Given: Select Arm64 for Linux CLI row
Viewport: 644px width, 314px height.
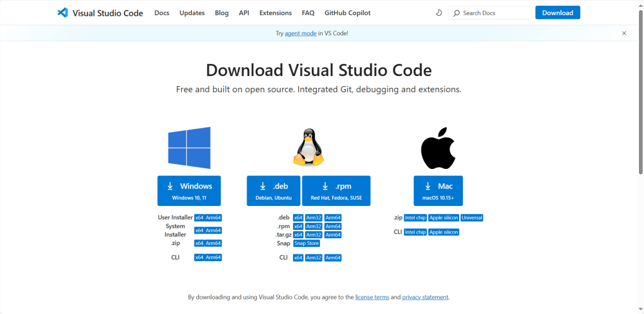Looking at the screenshot, I should click(x=333, y=257).
